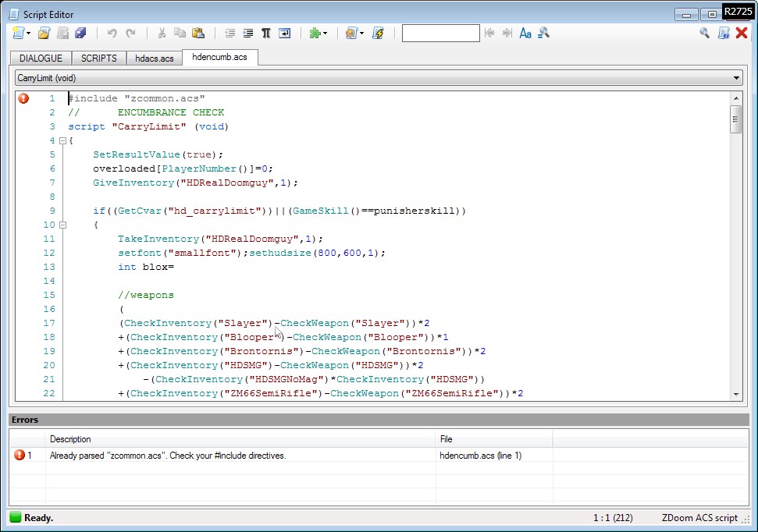Click the toolbar search text field
The height and width of the screenshot is (532, 758).
click(440, 34)
